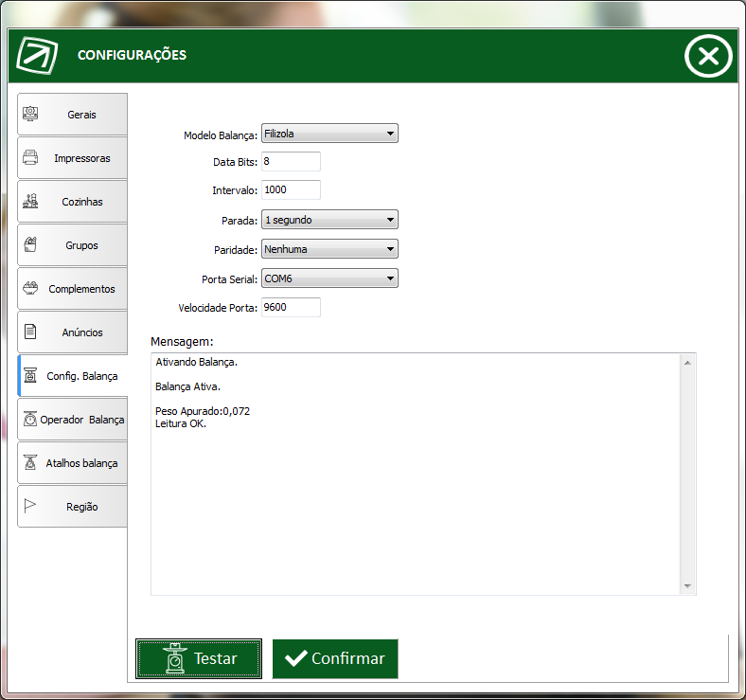Open the Operador Balança tab
Screen dimensions: 746x700
[72, 419]
